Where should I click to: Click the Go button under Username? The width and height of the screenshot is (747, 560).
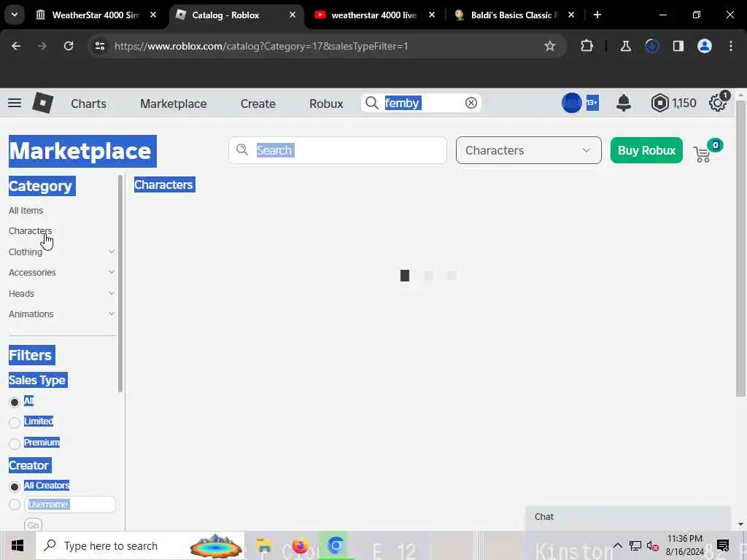tap(33, 525)
